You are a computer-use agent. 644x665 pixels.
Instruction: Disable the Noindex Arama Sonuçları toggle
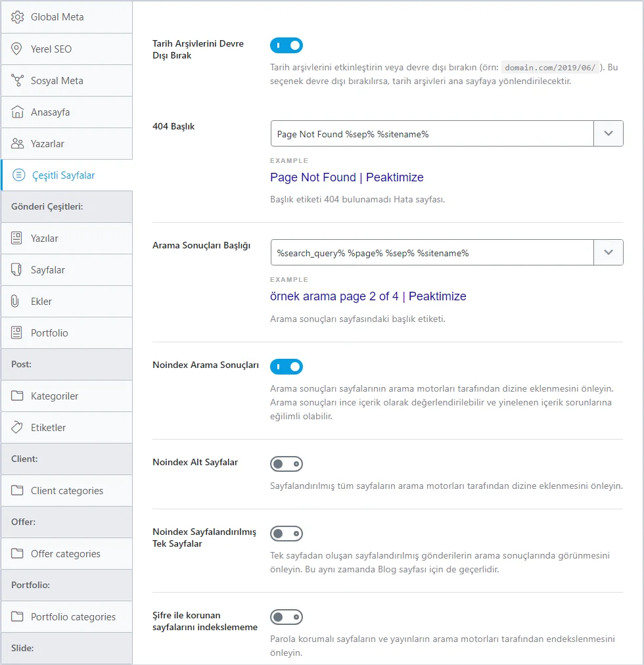click(287, 367)
